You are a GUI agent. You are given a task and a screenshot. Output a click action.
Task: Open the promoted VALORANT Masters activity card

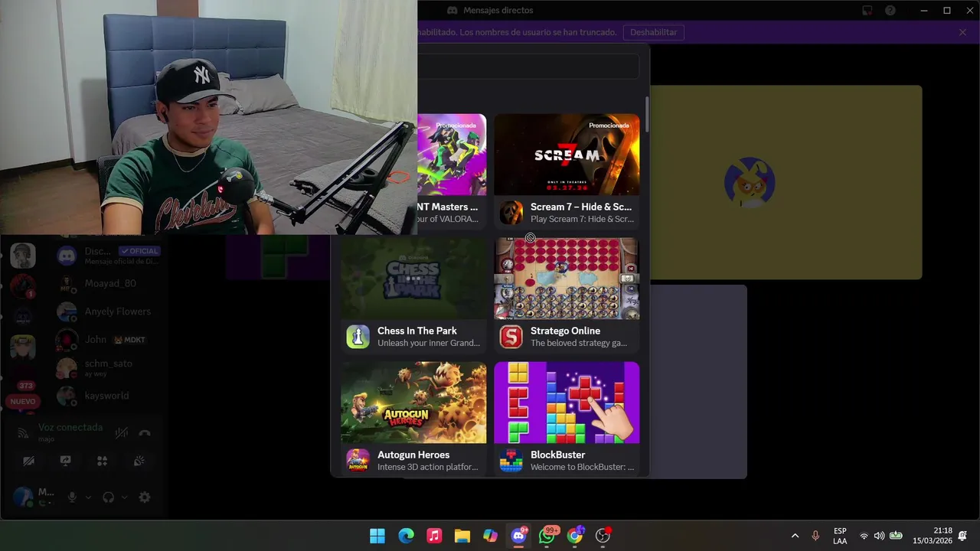(452, 171)
